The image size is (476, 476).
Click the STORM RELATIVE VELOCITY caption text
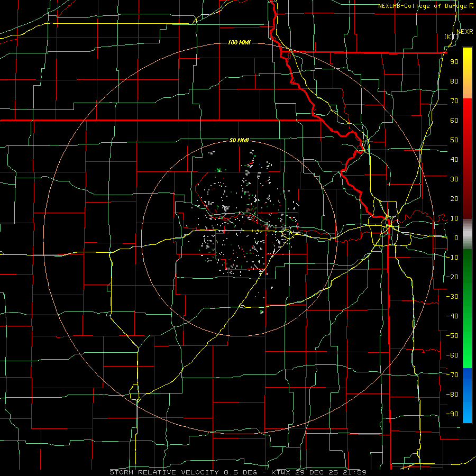164,472
